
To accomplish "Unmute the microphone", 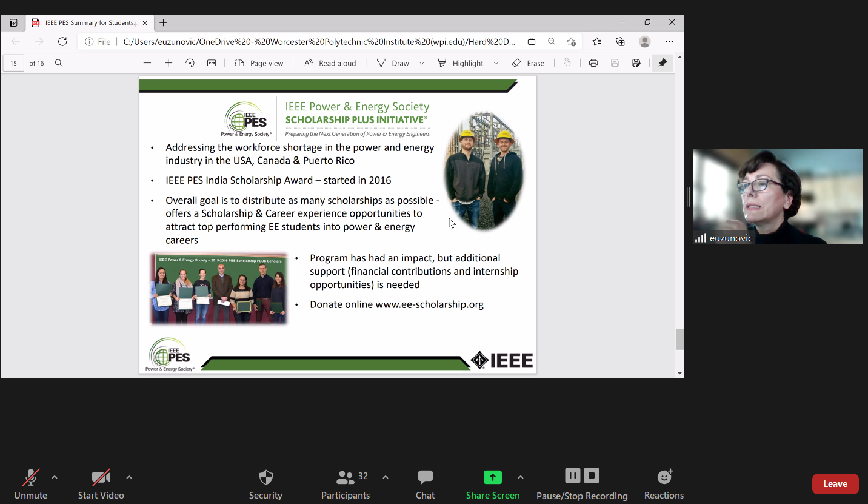I will (30, 483).
